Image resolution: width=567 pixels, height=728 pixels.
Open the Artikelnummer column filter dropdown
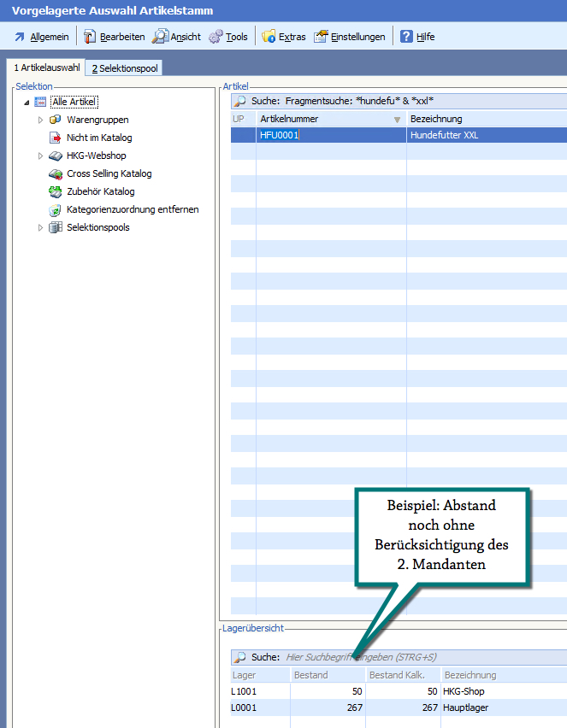click(397, 120)
